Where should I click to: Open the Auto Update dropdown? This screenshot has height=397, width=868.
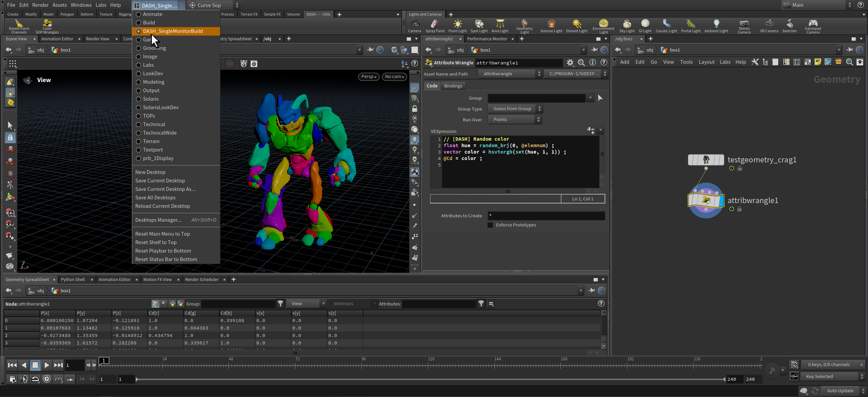point(844,391)
